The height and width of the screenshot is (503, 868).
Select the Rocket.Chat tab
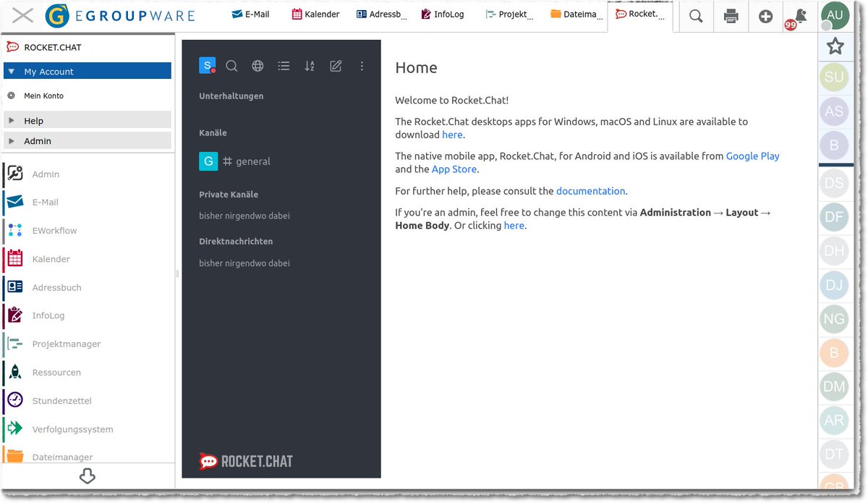[x=640, y=14]
